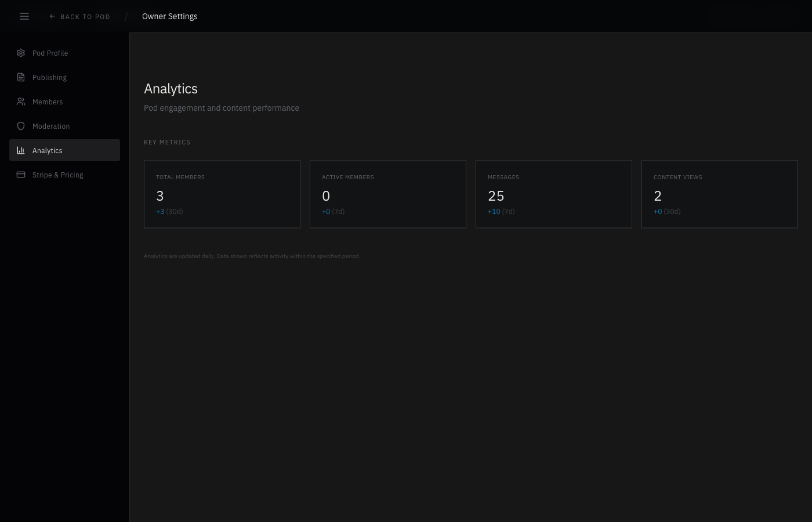The height and width of the screenshot is (522, 812).
Task: Open the Members management page
Action: 48,101
